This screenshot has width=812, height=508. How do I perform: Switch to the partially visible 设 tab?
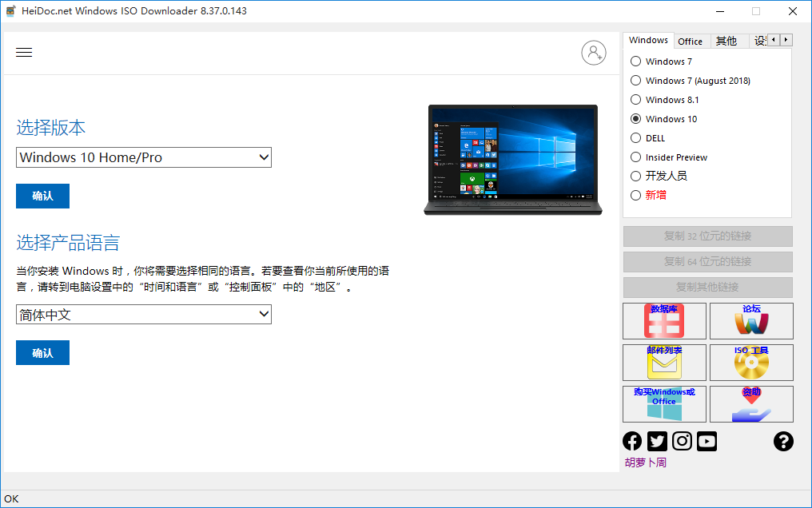(x=759, y=42)
